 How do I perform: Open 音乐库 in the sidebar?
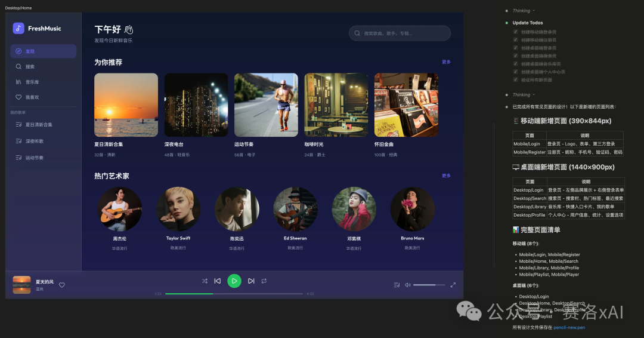32,82
